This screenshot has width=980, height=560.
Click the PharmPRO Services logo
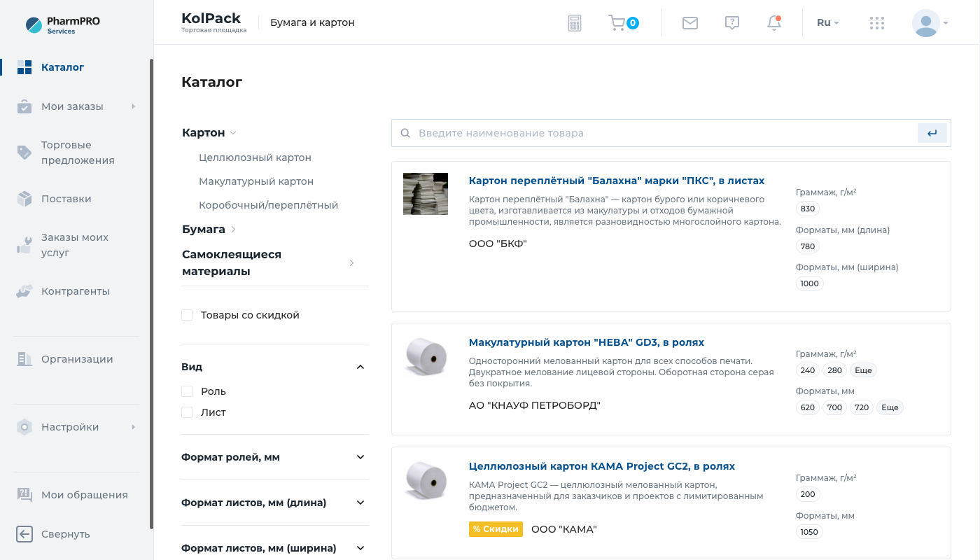(63, 25)
